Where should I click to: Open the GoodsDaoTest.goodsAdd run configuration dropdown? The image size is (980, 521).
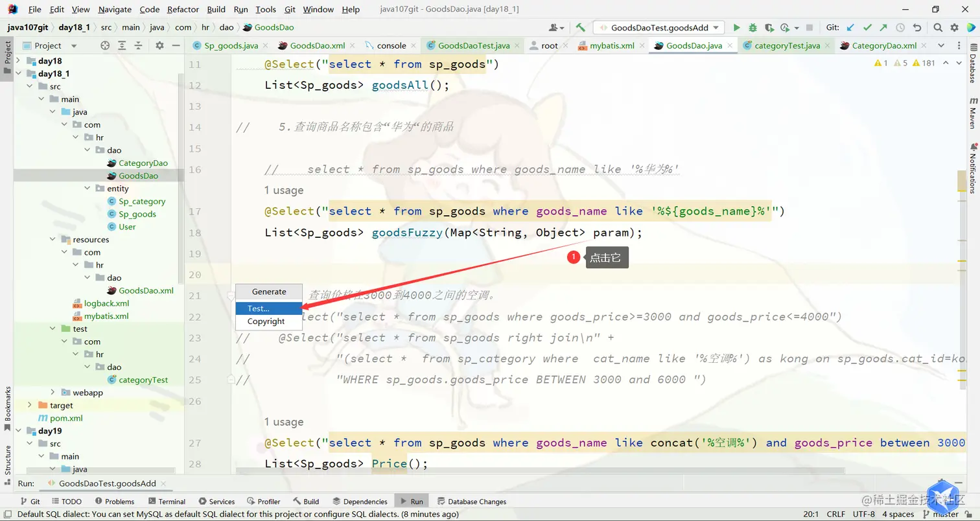pos(659,28)
